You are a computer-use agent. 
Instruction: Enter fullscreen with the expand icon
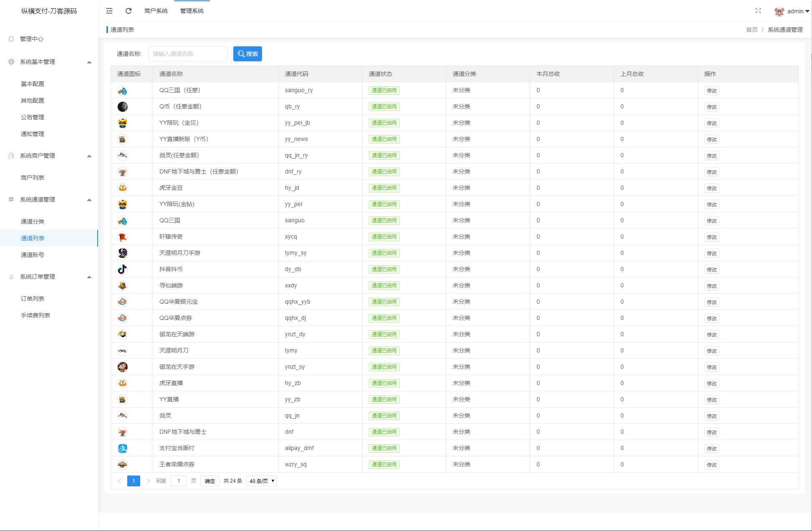(x=758, y=11)
